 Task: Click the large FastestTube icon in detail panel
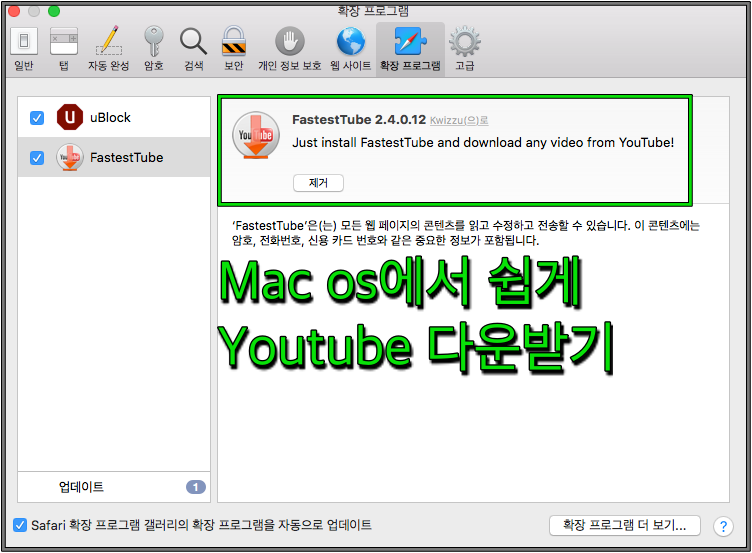(256, 136)
